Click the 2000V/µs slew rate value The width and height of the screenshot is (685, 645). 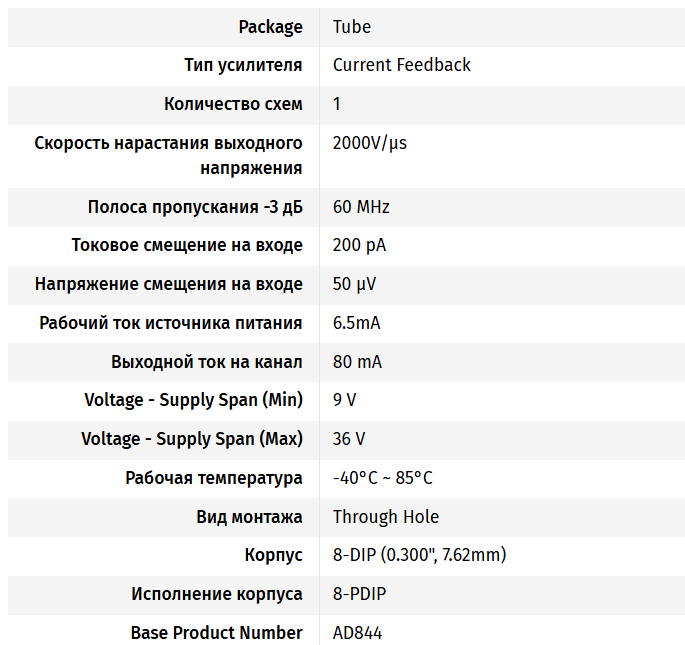click(x=370, y=143)
